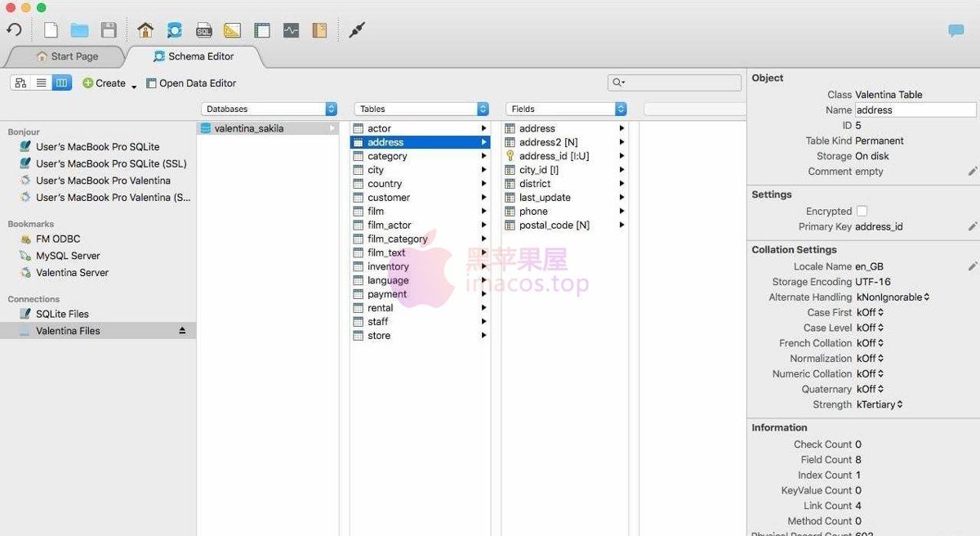Switch to list view mode
Screen dimensions: 980x536
pos(41,83)
